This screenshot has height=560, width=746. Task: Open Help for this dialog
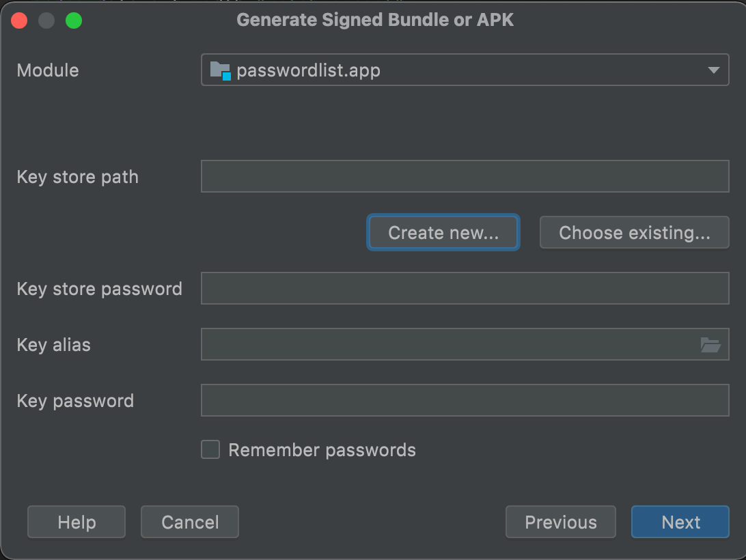[x=77, y=522]
